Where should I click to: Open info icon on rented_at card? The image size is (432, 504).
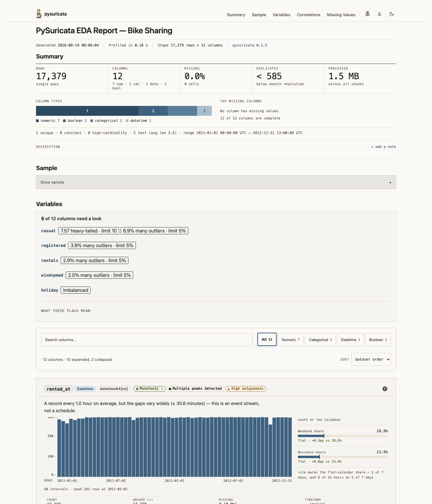(385, 389)
